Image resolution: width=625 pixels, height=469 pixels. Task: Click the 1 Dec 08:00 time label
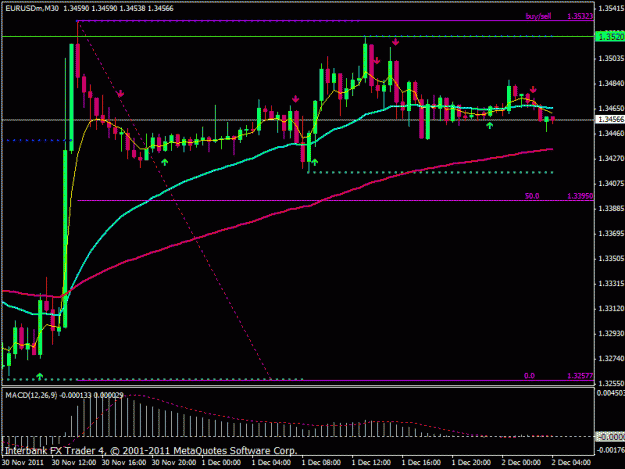pos(321,462)
